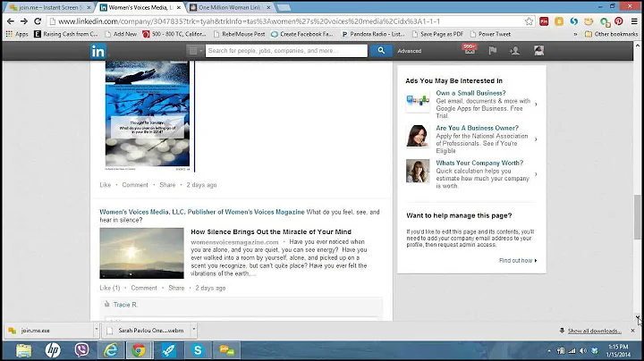Open Internet Explorer from taskbar
This screenshot has height=361, width=644.
(x=111, y=350)
